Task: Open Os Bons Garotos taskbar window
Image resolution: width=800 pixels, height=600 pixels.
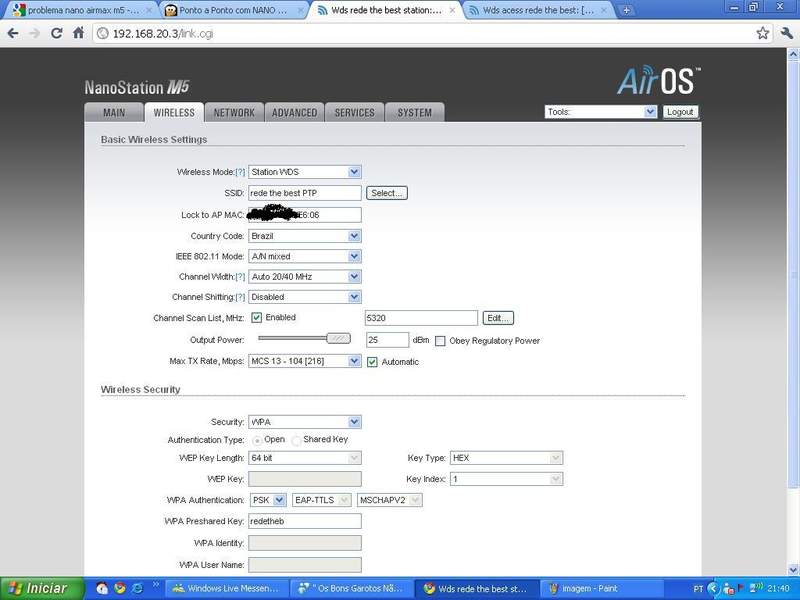Action: coord(351,588)
